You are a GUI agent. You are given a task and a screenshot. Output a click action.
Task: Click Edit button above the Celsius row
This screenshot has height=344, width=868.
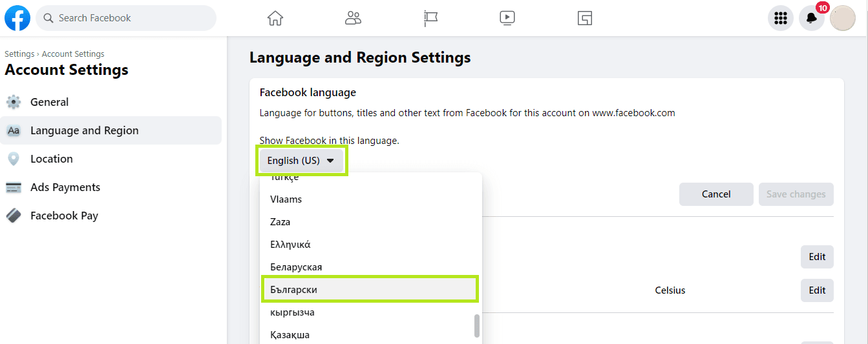coord(817,257)
